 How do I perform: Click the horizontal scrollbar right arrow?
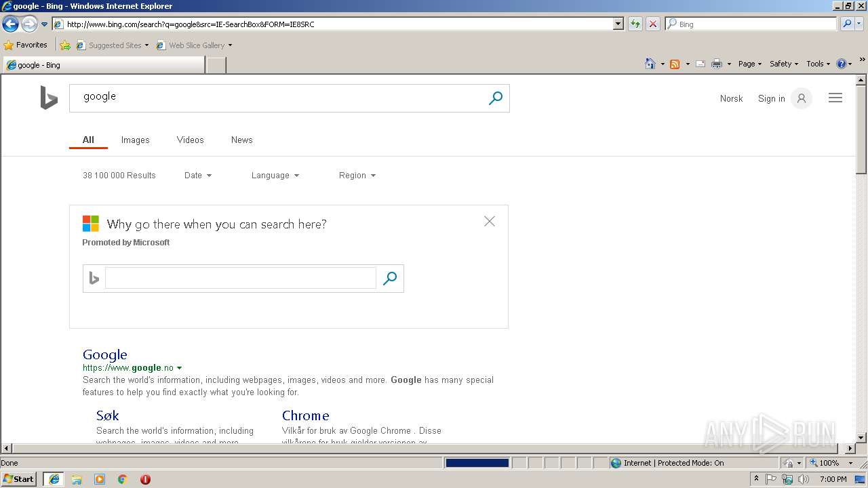(x=850, y=448)
